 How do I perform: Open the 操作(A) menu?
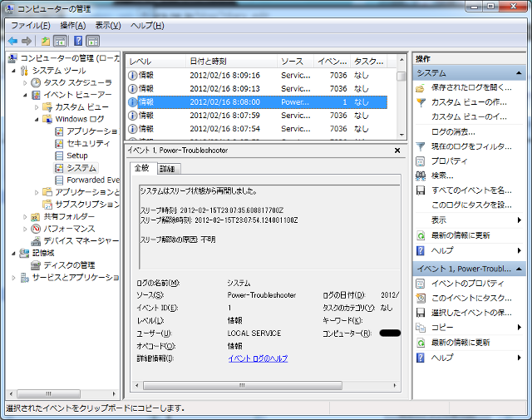pyautogui.click(x=72, y=26)
